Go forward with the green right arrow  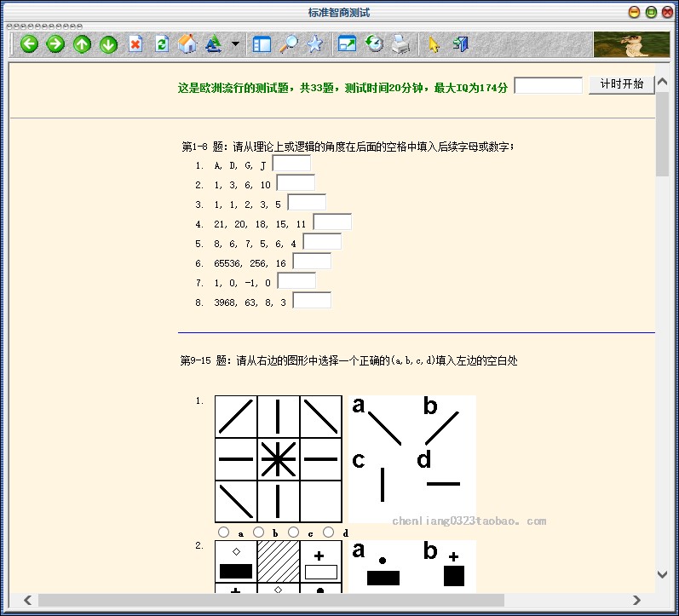[x=55, y=44]
